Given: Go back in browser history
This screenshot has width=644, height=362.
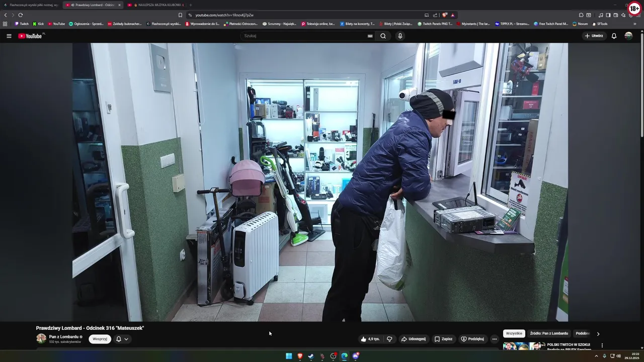Looking at the screenshot, I should coord(6,15).
